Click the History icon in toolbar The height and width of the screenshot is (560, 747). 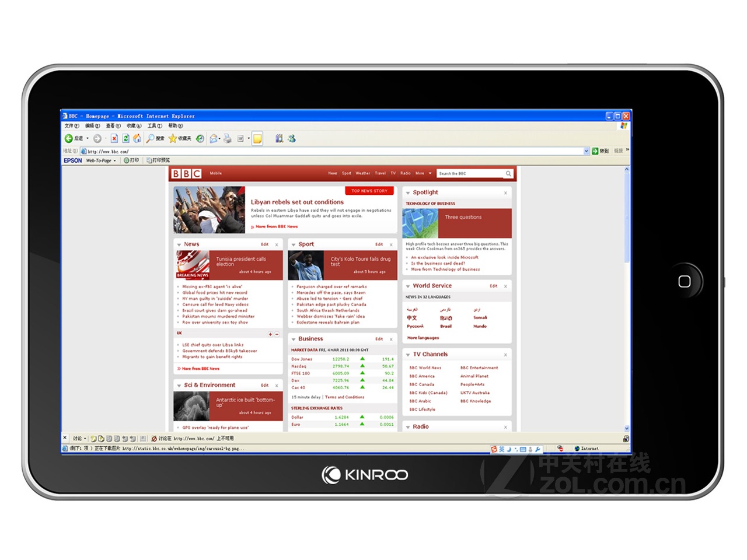tap(200, 138)
